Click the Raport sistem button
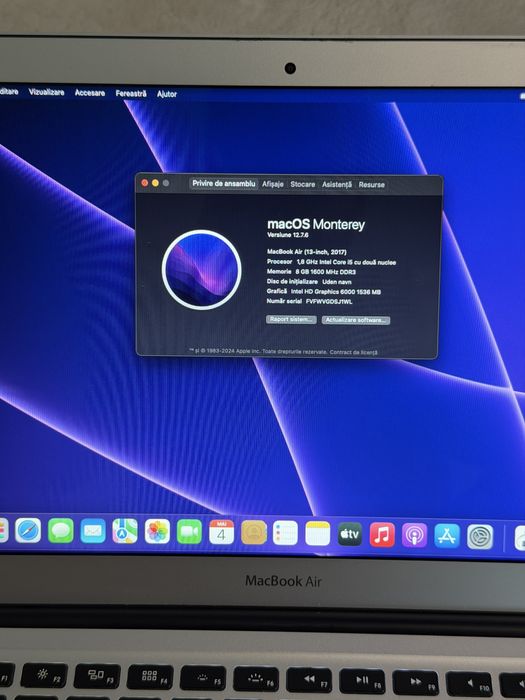The height and width of the screenshot is (700, 525). 291,320
